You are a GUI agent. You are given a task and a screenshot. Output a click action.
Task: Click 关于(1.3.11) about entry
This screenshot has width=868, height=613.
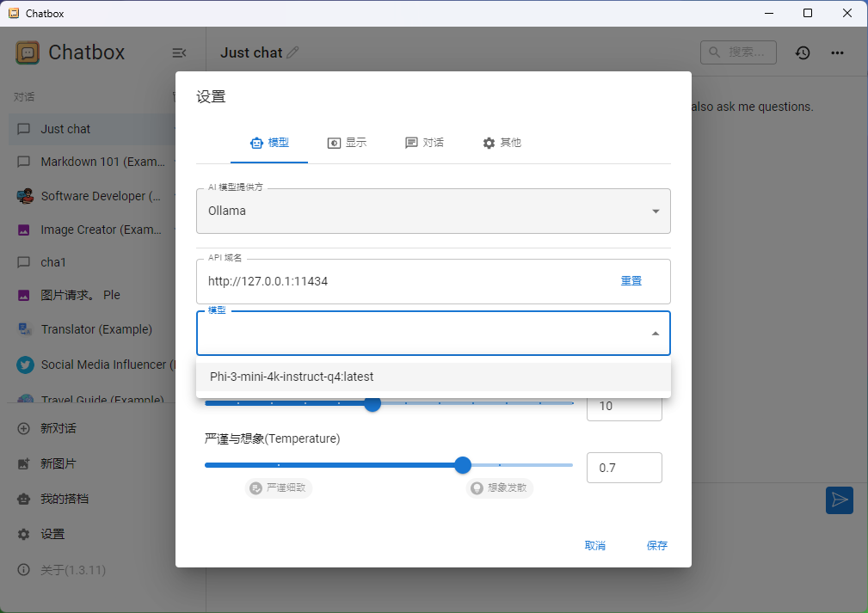coord(92,569)
